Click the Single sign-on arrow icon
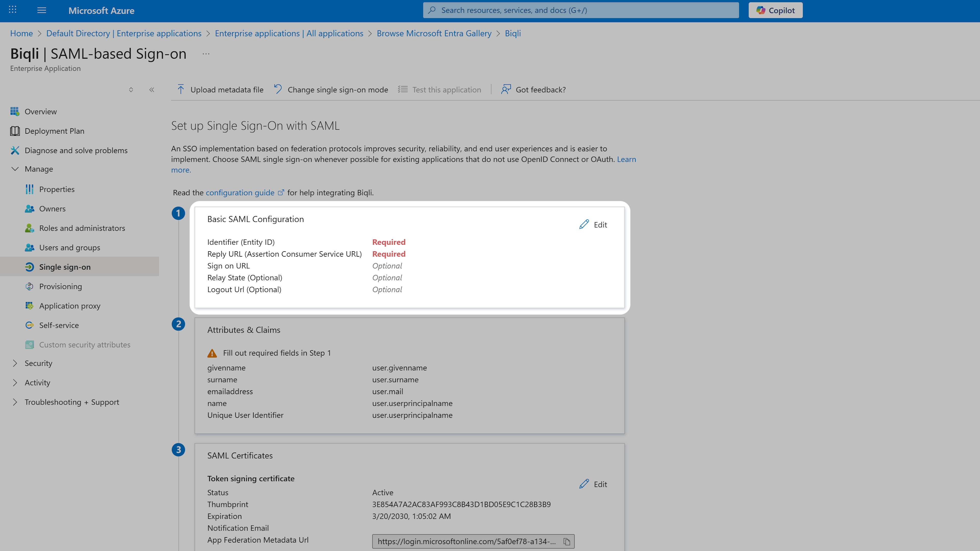 (29, 267)
